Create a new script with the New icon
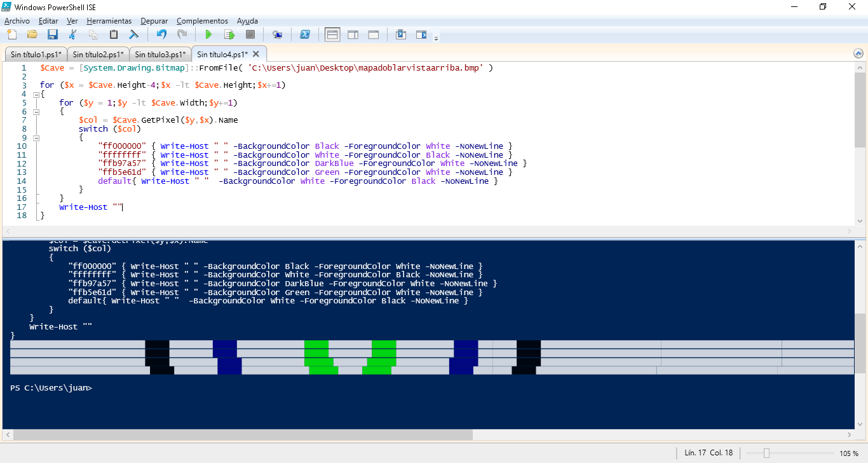 point(11,34)
